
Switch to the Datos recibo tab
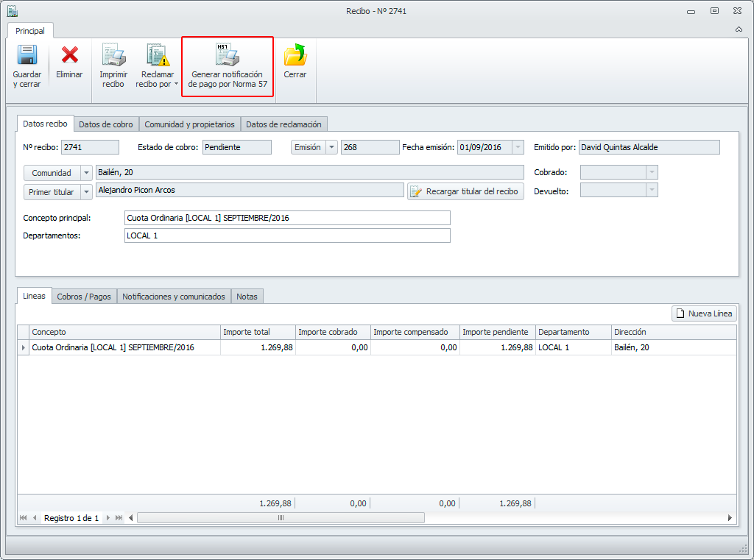(45, 124)
